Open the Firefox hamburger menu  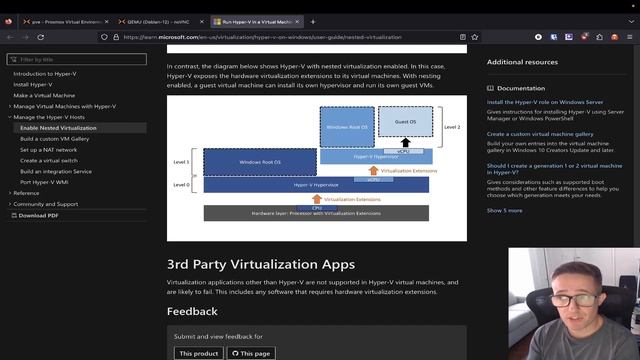coord(630,37)
